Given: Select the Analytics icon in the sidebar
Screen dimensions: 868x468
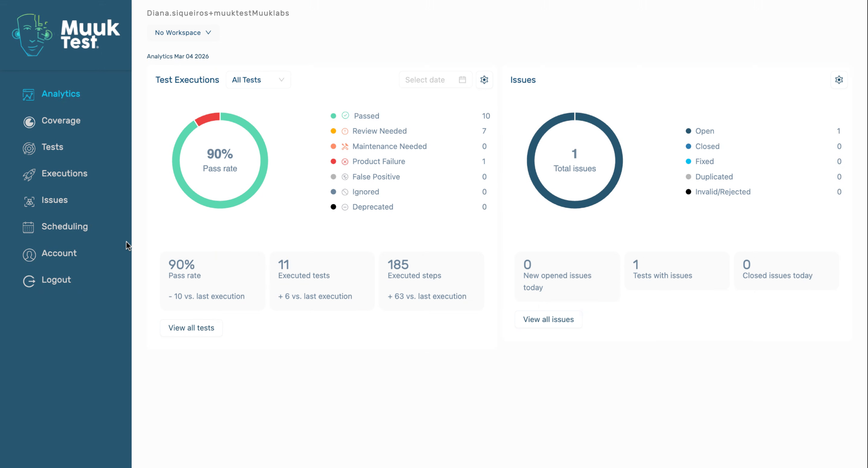Looking at the screenshot, I should point(28,94).
